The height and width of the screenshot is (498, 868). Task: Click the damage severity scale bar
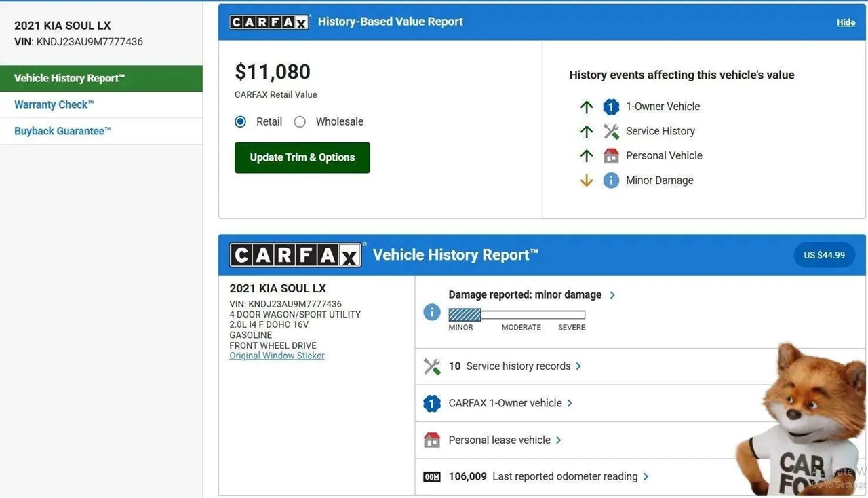coord(517,315)
